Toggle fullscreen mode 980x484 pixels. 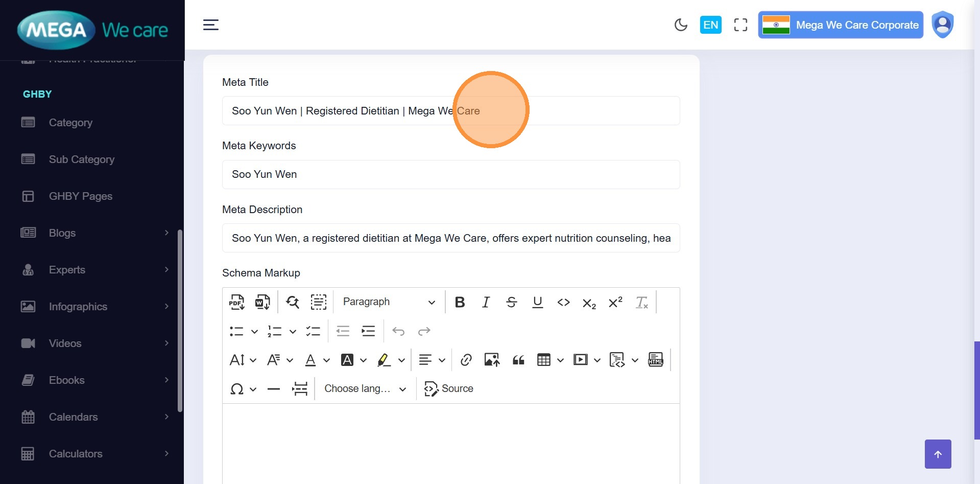[740, 25]
